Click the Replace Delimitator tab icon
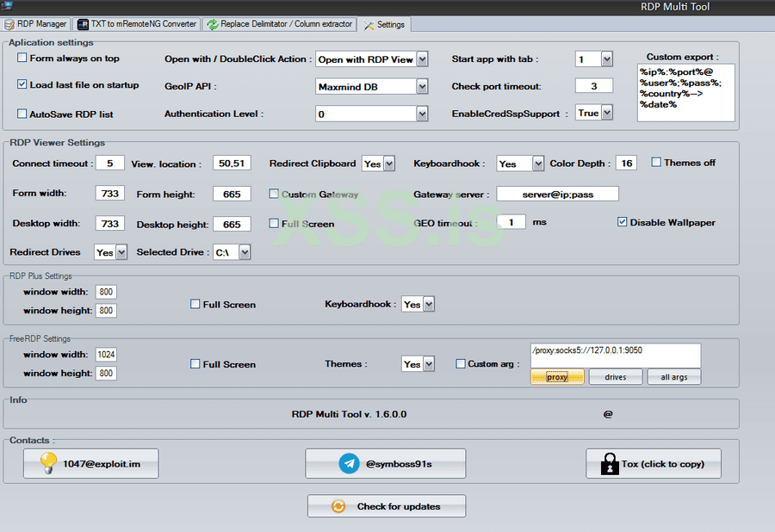Viewport: 775px width, 532px height. tap(212, 24)
